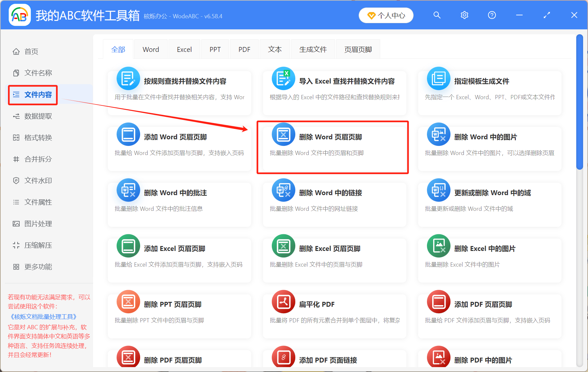Open the search icon in the title bar
Image resolution: width=588 pixels, height=372 pixels.
tap(437, 15)
